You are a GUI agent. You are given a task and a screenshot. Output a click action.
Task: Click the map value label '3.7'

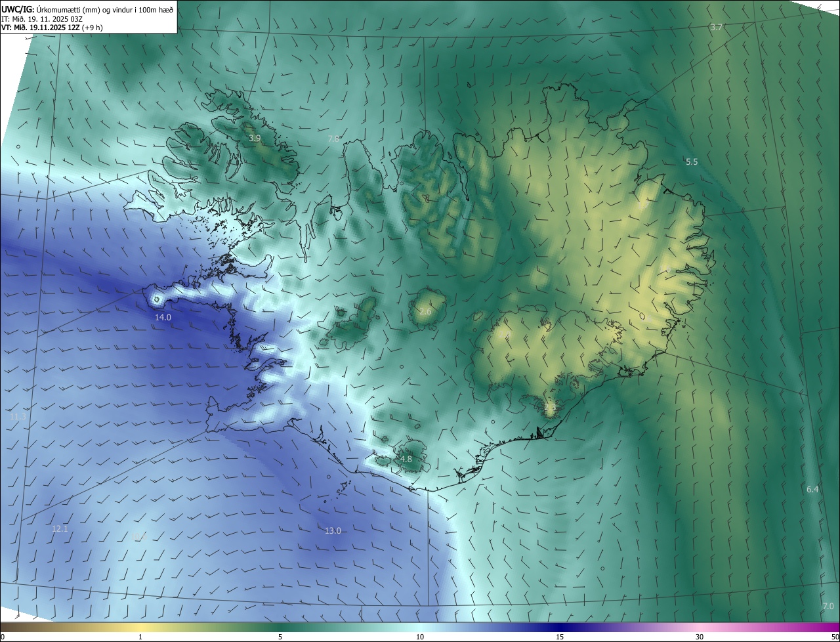[x=717, y=27]
